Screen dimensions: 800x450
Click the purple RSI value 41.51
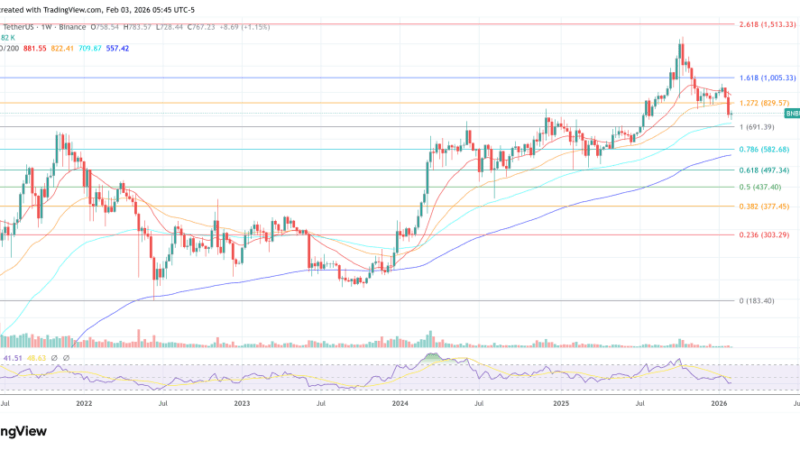[x=12, y=356]
